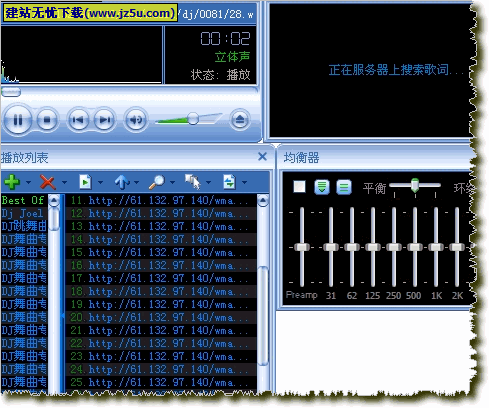489x408 pixels.
Task: Open dropdown next to search icon
Action: 172,182
